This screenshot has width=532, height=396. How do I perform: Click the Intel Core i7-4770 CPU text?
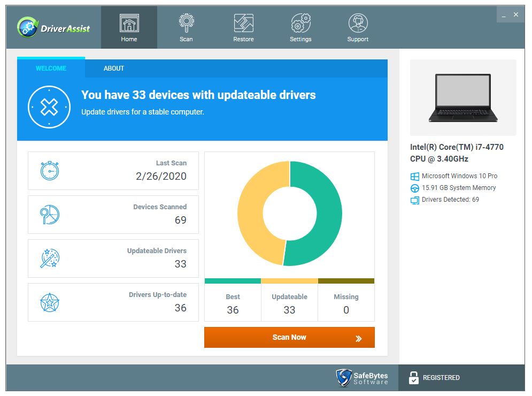pyautogui.click(x=457, y=153)
